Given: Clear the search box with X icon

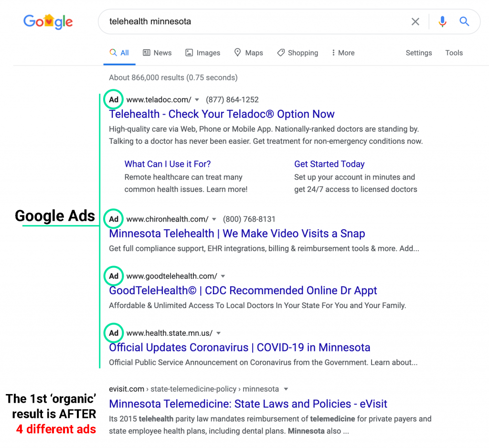Looking at the screenshot, I should [415, 21].
